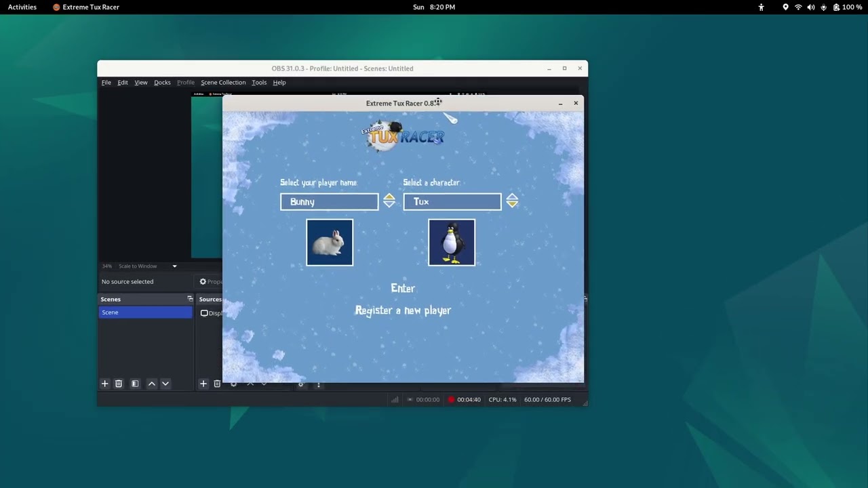
Task: Click the 34% preview zoom value
Action: 106,266
